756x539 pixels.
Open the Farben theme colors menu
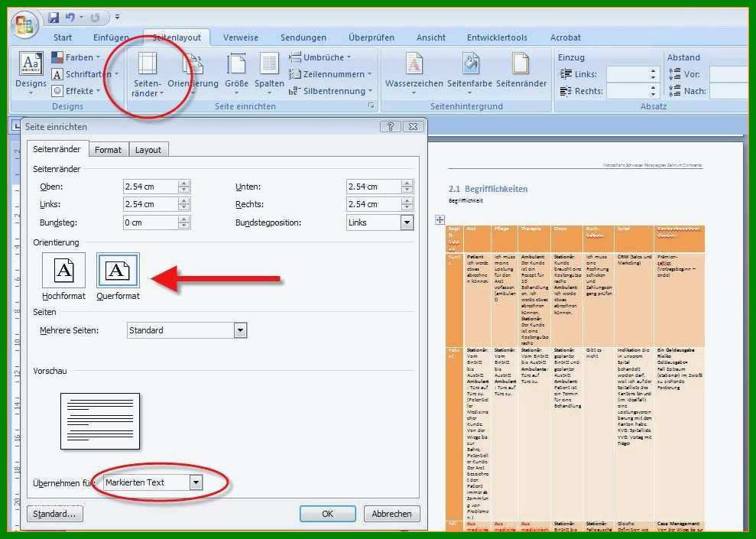point(76,57)
